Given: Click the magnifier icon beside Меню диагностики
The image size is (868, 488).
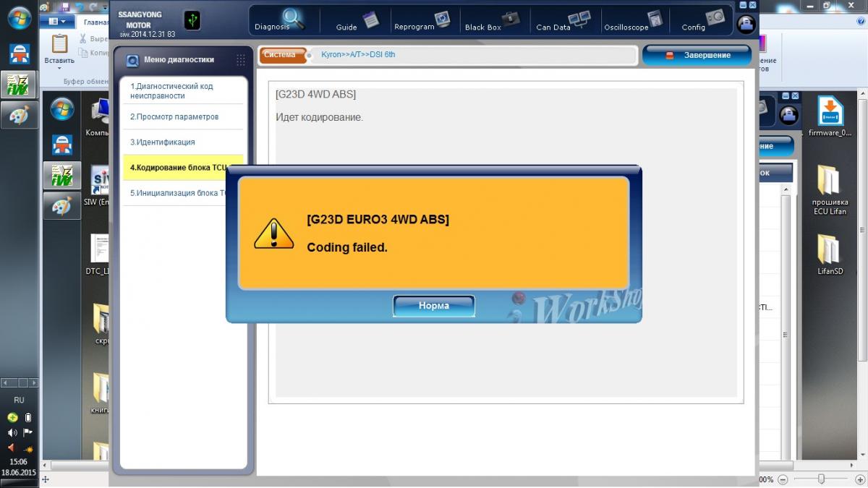Looking at the screenshot, I should tap(132, 61).
